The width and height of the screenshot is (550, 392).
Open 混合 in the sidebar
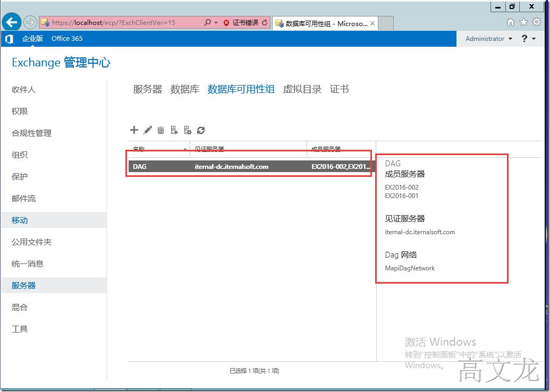(20, 308)
